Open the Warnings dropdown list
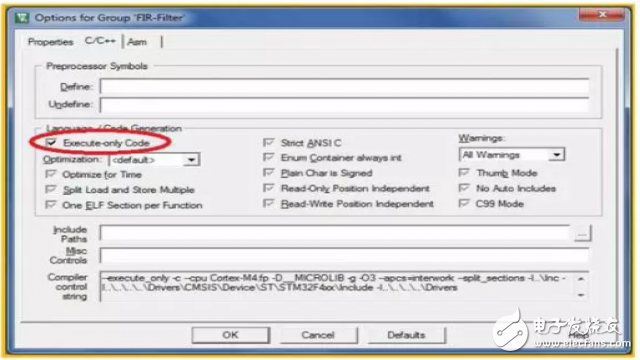640x360 pixels. pyautogui.click(x=512, y=155)
